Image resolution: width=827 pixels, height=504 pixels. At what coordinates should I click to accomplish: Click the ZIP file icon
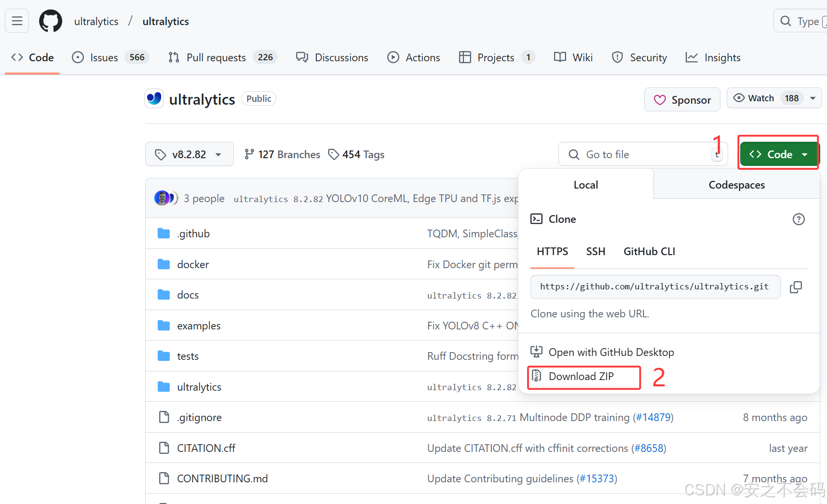click(x=537, y=376)
